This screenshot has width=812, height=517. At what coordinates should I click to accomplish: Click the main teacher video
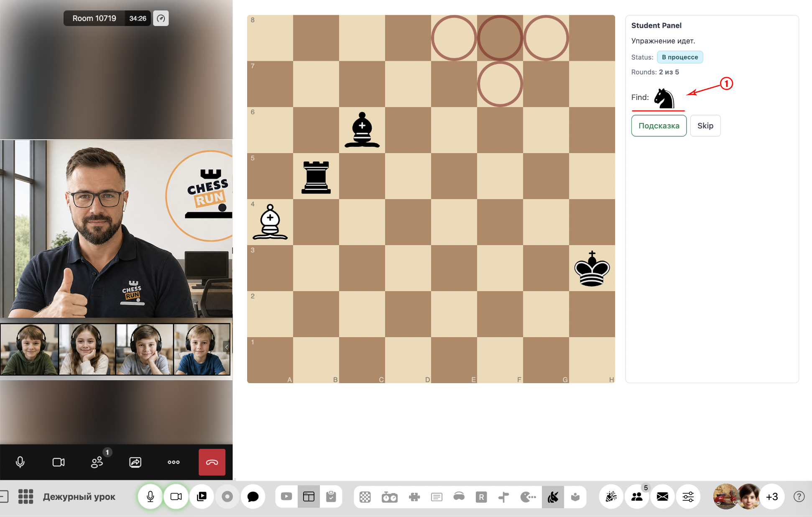pos(116,228)
